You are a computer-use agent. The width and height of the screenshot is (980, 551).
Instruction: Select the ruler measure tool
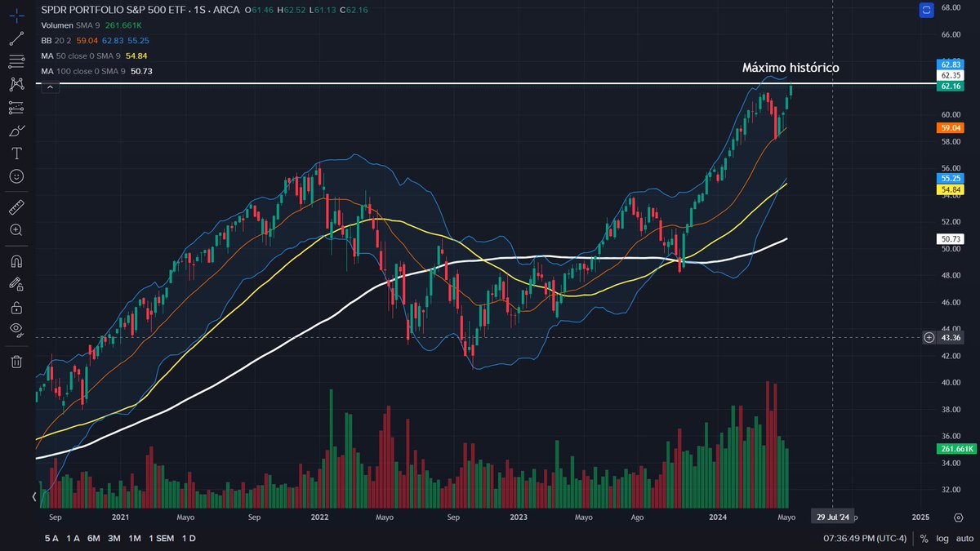tap(16, 207)
